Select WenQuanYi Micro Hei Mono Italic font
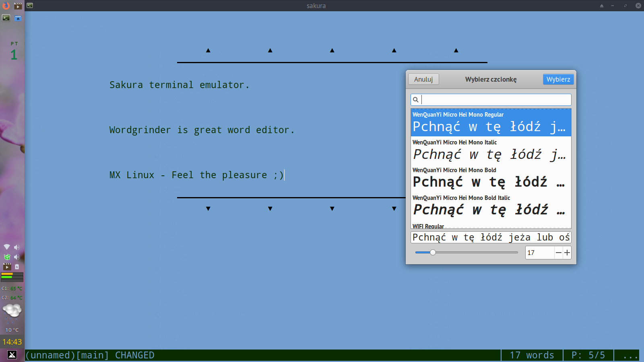 pyautogui.click(x=491, y=150)
